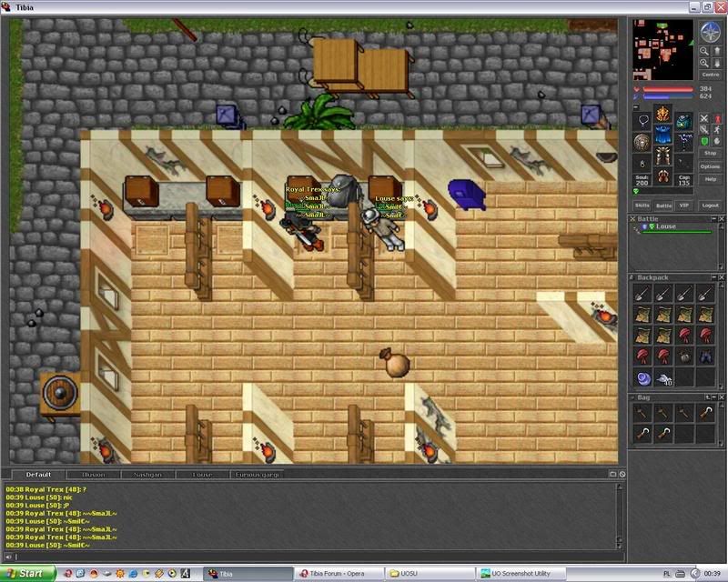Switch to Tibia Forum - Opera taskbar window
728x582 pixels.
(x=338, y=574)
